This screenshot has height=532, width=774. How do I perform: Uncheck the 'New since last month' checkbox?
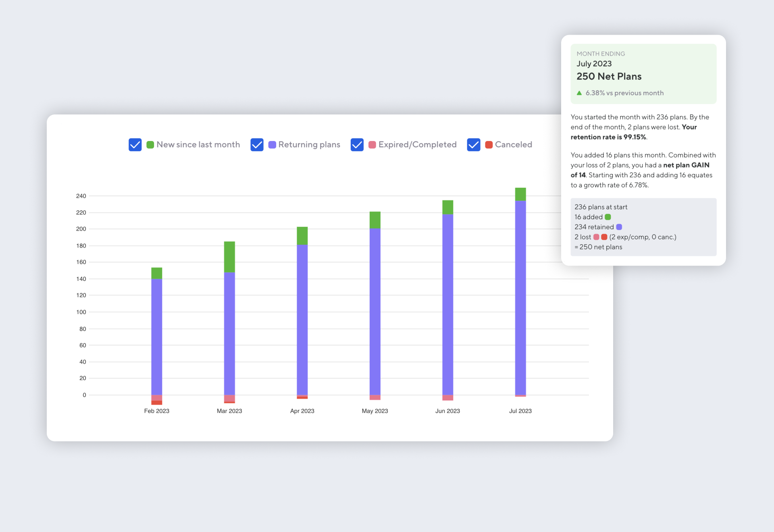[135, 144]
